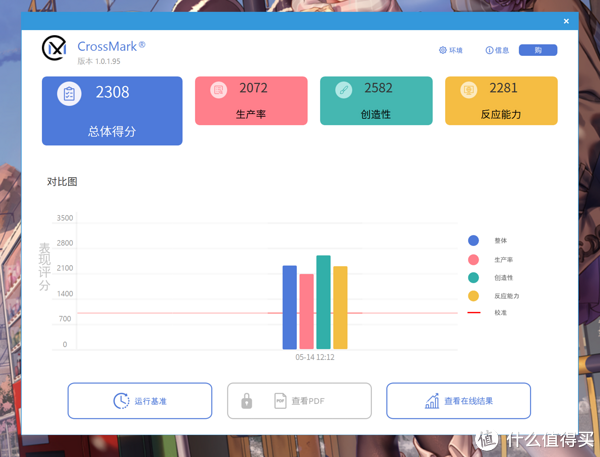Open the 环境 environment settings gear
The width and height of the screenshot is (600, 457).
(x=443, y=50)
